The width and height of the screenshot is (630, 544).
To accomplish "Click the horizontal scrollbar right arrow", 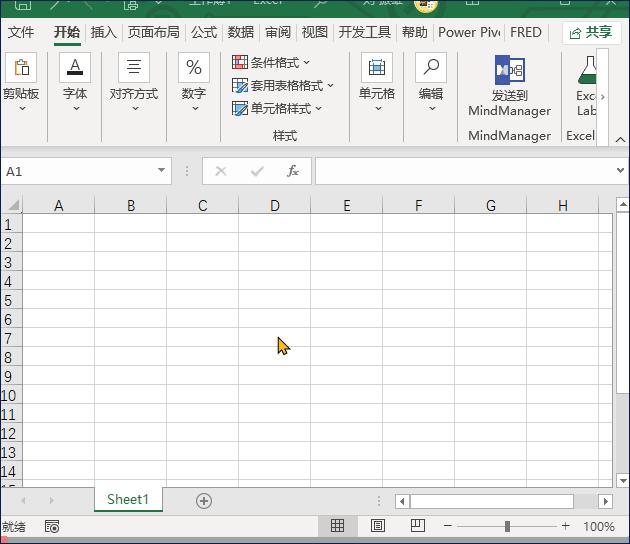I will click(x=605, y=501).
